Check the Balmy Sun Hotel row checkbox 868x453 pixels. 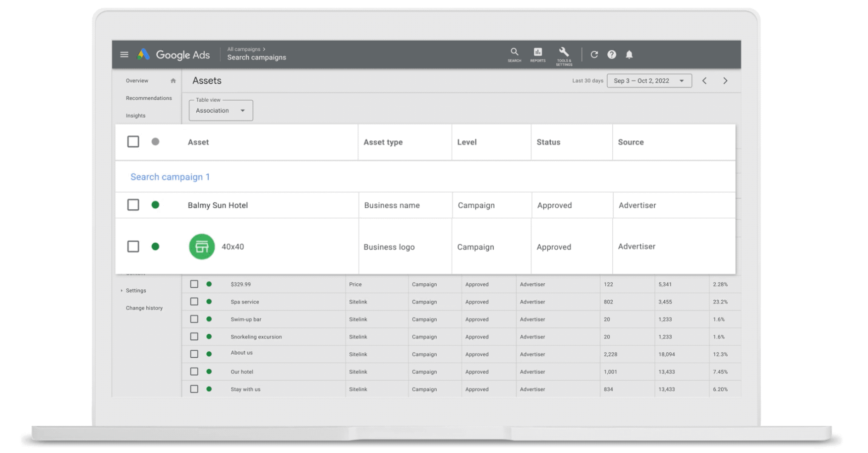(x=133, y=205)
